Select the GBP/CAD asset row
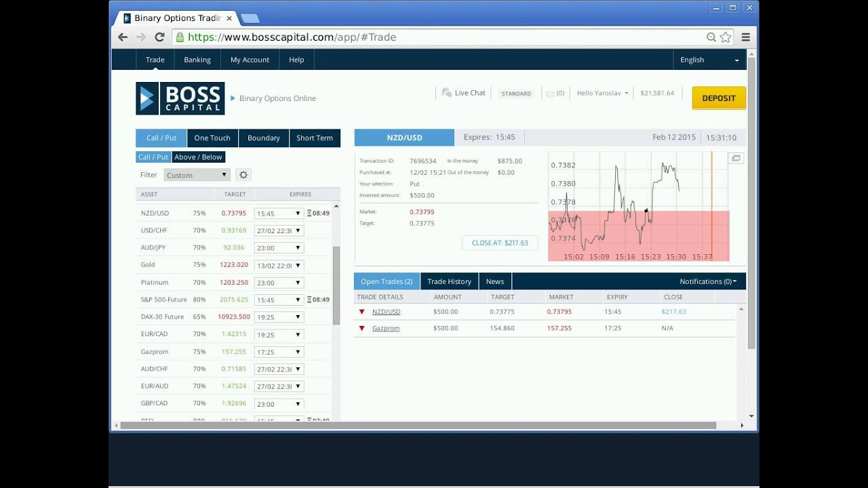This screenshot has width=868, height=488. tap(234, 403)
